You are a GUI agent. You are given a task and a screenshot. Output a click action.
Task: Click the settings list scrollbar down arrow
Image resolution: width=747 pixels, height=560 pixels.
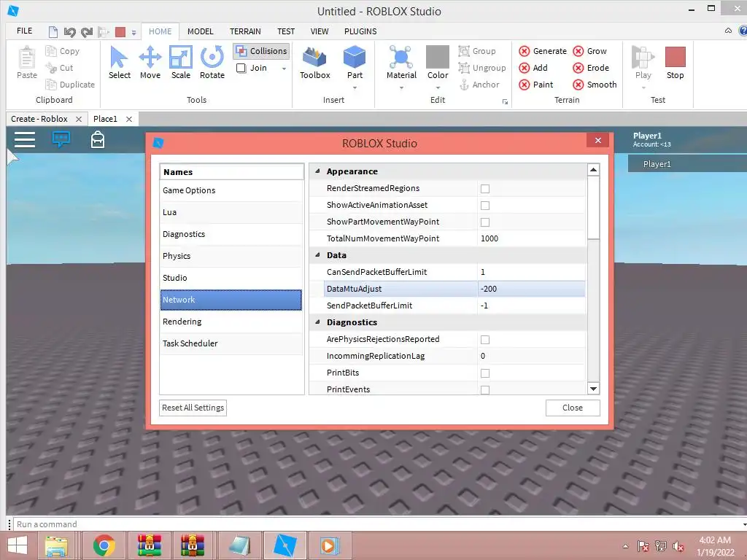[593, 389]
